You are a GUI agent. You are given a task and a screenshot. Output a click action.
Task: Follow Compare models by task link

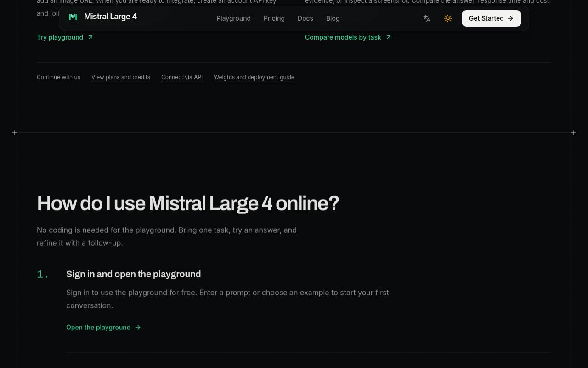click(348, 37)
